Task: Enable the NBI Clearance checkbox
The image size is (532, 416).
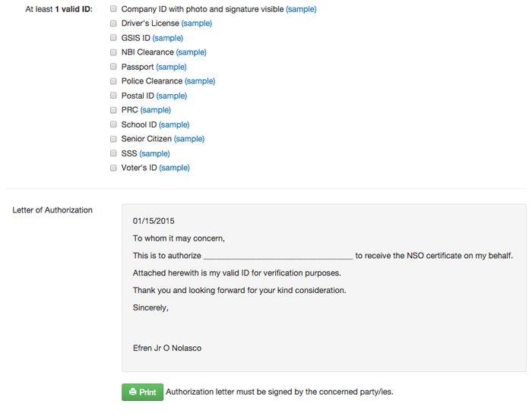Action: pos(113,52)
